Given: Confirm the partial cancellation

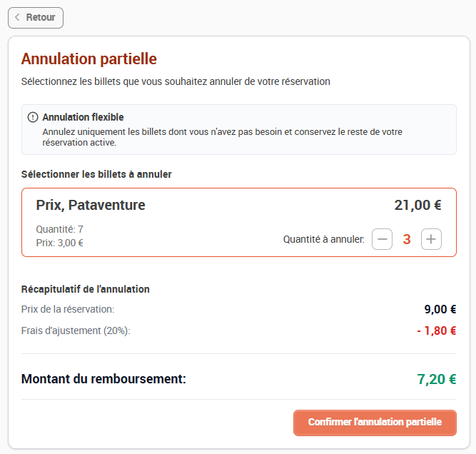Looking at the screenshot, I should click(x=375, y=423).
